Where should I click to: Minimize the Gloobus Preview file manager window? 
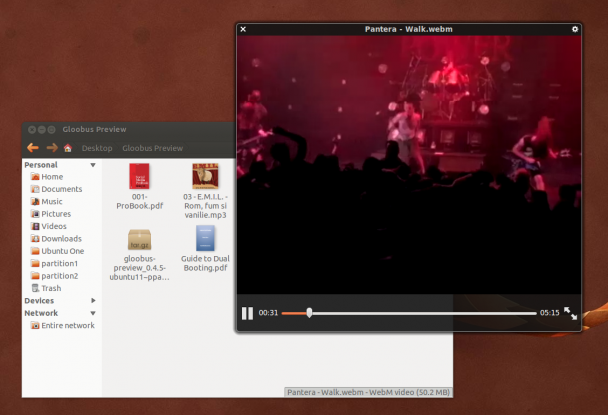[42, 130]
